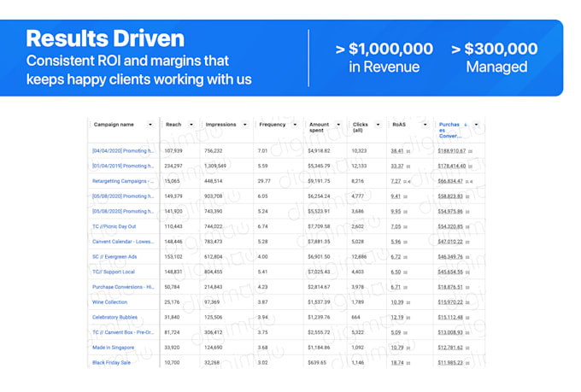The height and width of the screenshot is (392, 581).
Task: Click the purchase value $15,970.22
Action: tap(450, 302)
